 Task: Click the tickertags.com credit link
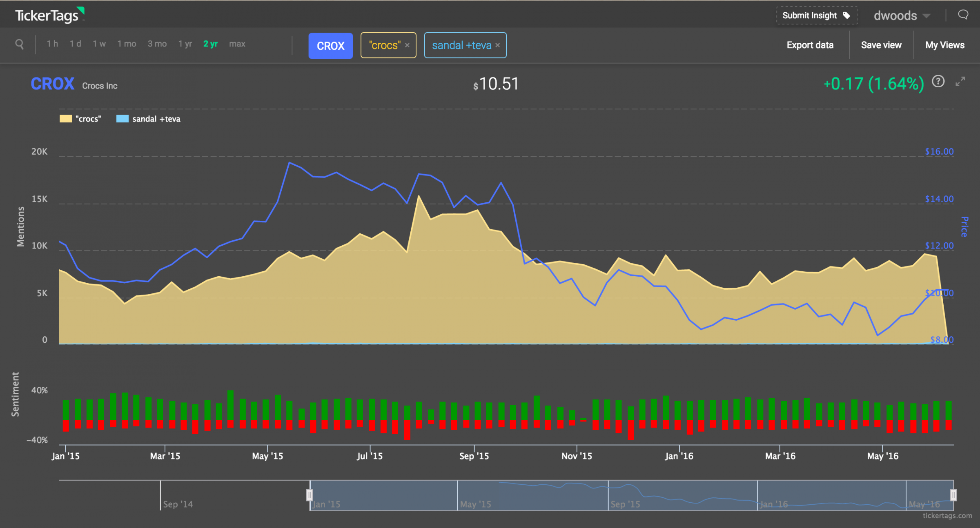pos(947,516)
